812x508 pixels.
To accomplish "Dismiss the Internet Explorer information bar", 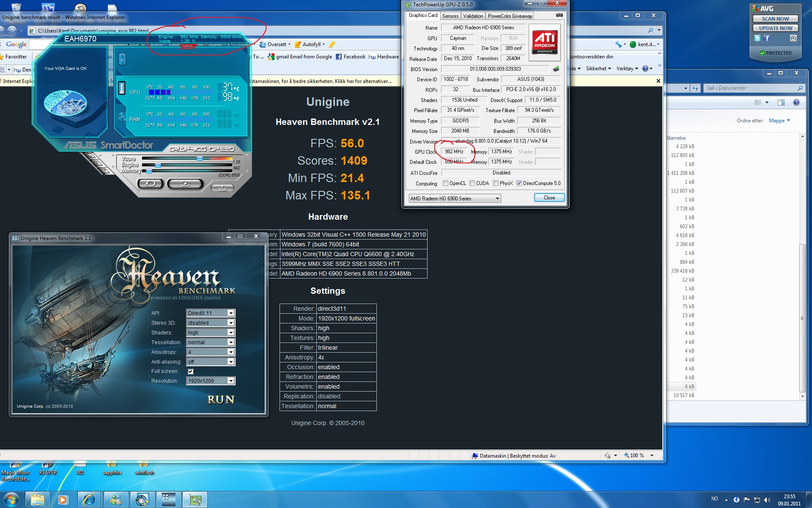I will tap(658, 81).
